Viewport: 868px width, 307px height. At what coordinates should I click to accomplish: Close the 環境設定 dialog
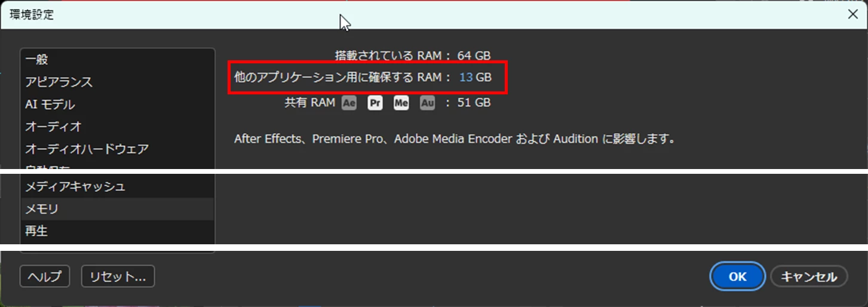(x=853, y=15)
